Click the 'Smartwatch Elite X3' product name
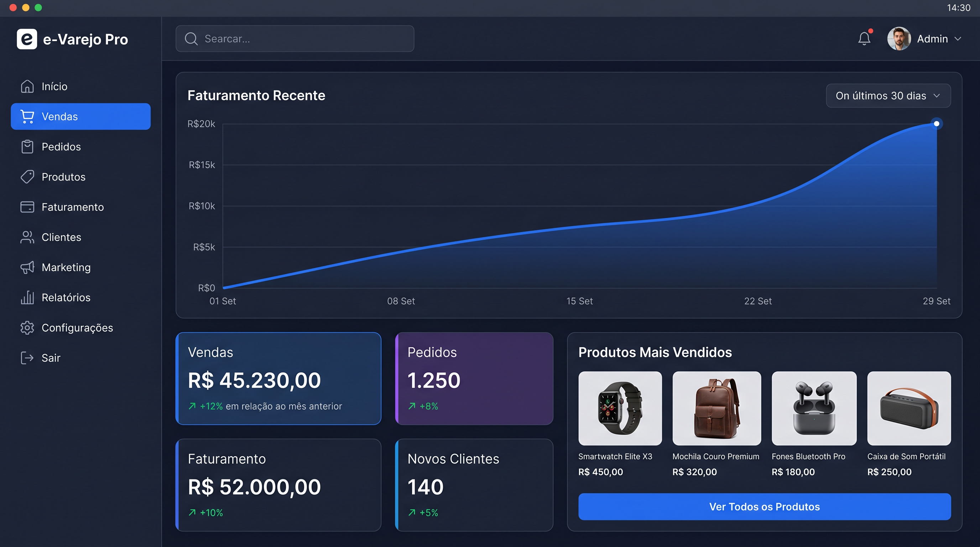This screenshot has width=980, height=547. point(615,456)
